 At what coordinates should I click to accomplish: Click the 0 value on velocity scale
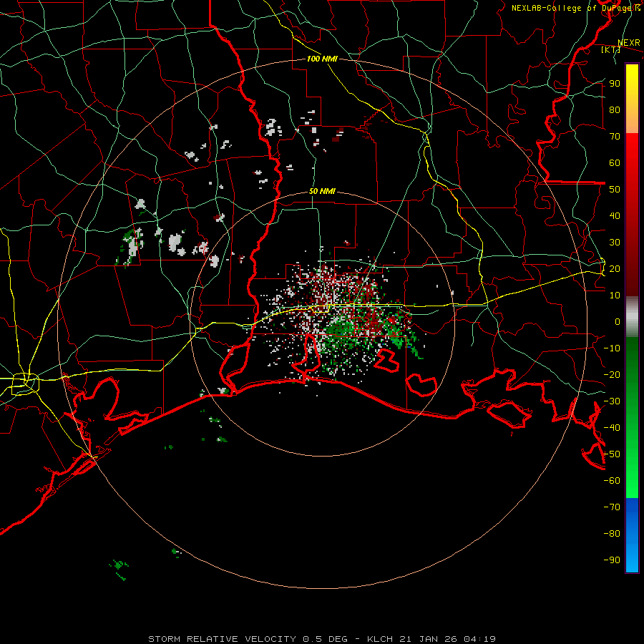(618, 322)
